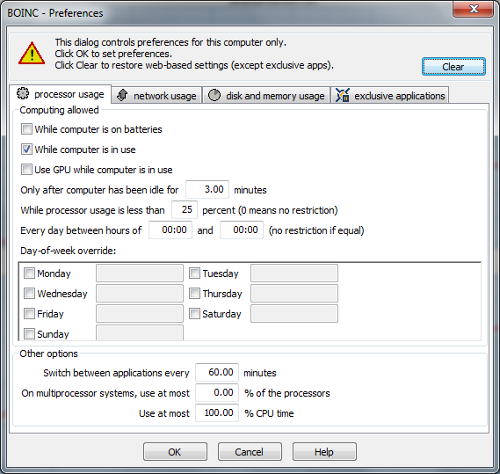Click the Tuesday time range field

(x=294, y=273)
